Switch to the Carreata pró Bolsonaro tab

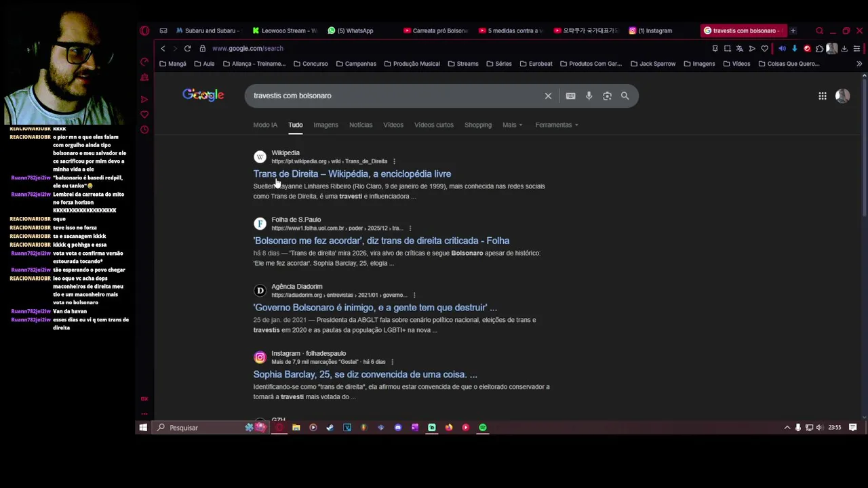[x=435, y=30]
